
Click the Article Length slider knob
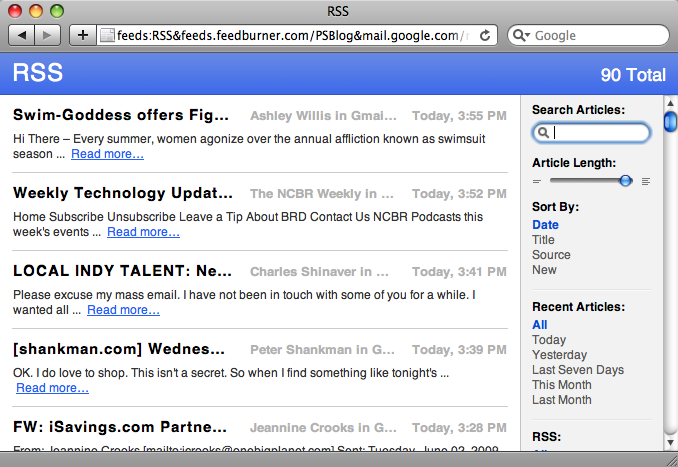[625, 181]
